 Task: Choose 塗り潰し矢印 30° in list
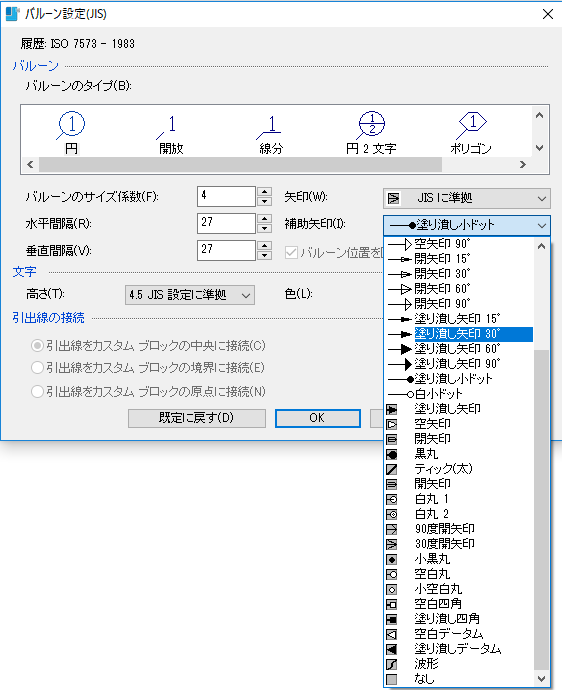(x=458, y=334)
